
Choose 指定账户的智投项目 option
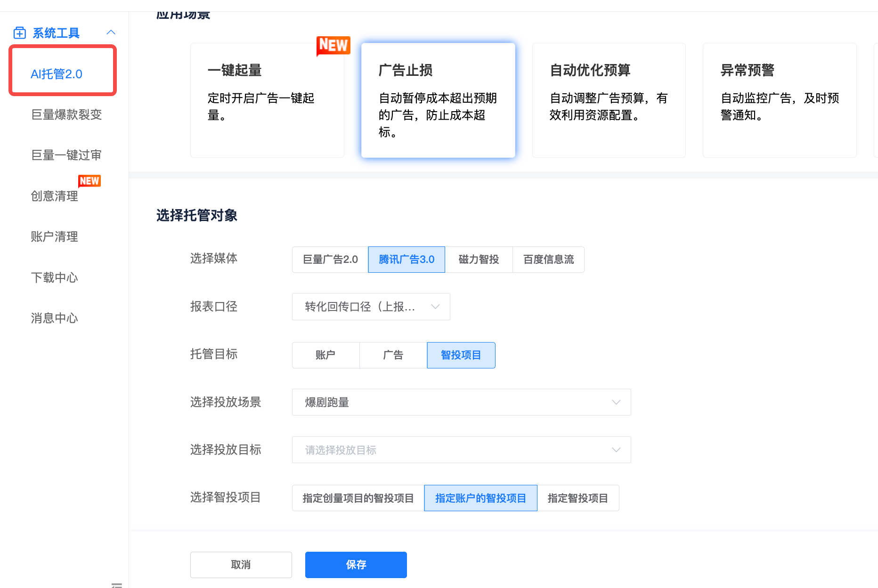point(480,498)
